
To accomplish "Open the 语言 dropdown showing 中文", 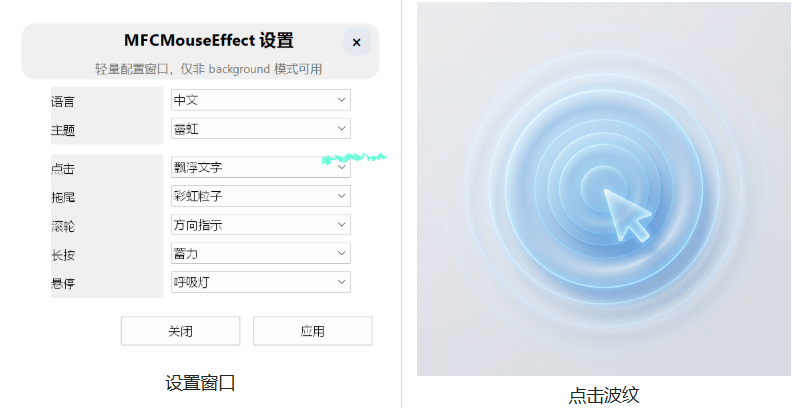I will [x=261, y=100].
